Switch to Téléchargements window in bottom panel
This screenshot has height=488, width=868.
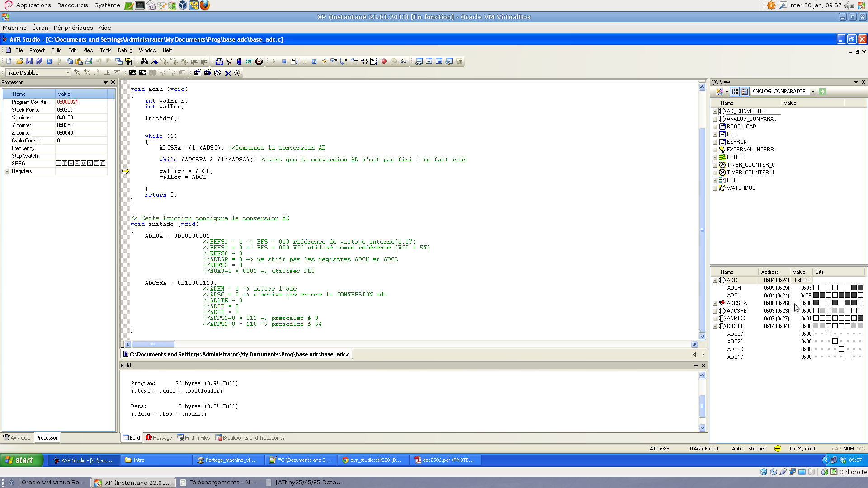coord(218,483)
